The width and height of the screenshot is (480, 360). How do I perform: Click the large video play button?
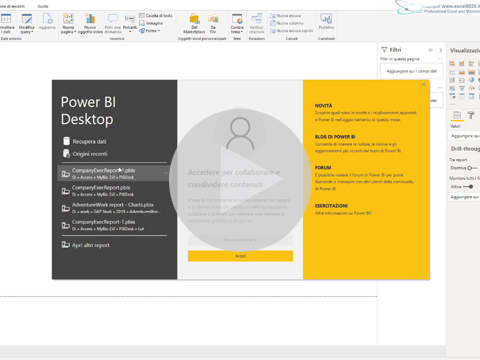click(240, 179)
